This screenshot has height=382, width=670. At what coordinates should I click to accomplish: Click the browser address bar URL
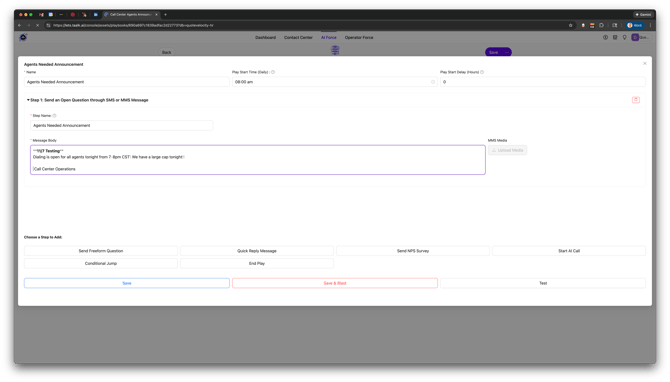(133, 25)
